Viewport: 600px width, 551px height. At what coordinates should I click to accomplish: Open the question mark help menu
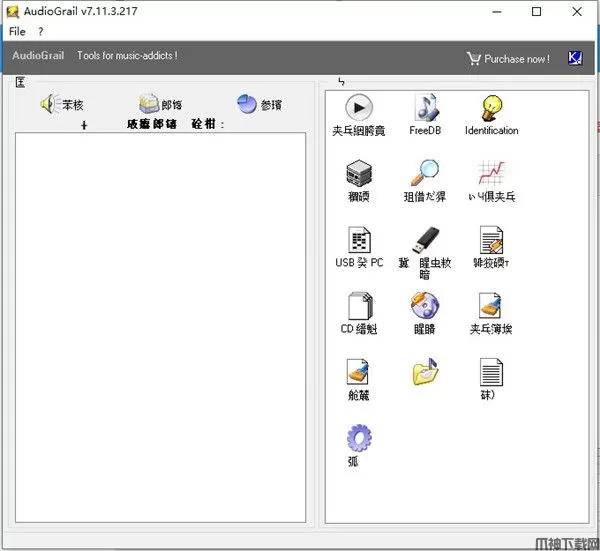point(41,31)
